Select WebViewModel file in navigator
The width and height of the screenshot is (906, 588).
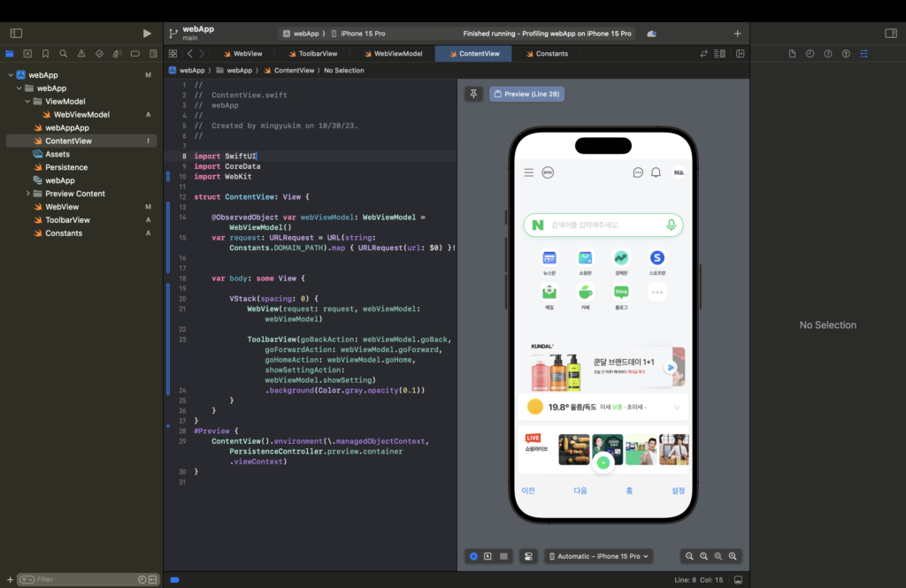pyautogui.click(x=81, y=115)
